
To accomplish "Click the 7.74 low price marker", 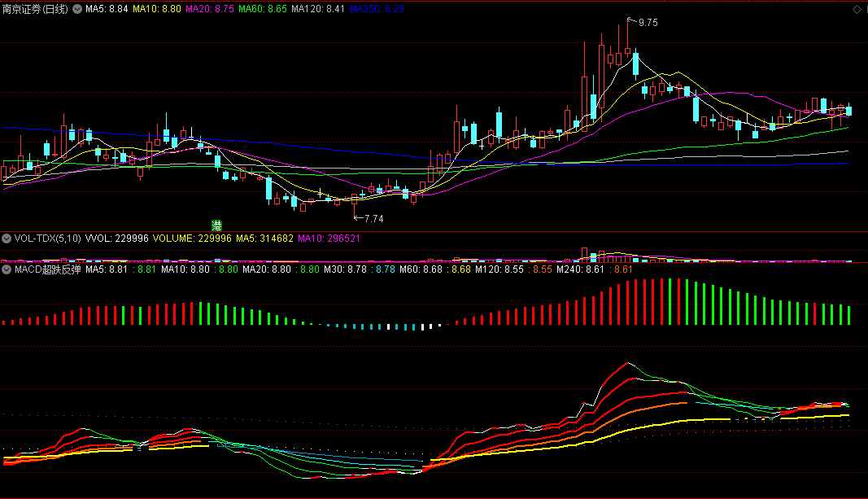I will pos(374,219).
